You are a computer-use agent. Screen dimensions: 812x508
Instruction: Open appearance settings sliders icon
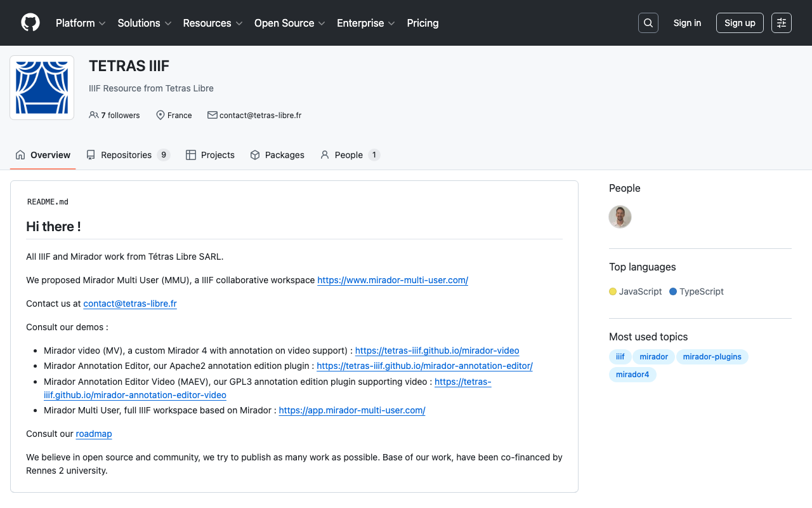click(x=782, y=23)
